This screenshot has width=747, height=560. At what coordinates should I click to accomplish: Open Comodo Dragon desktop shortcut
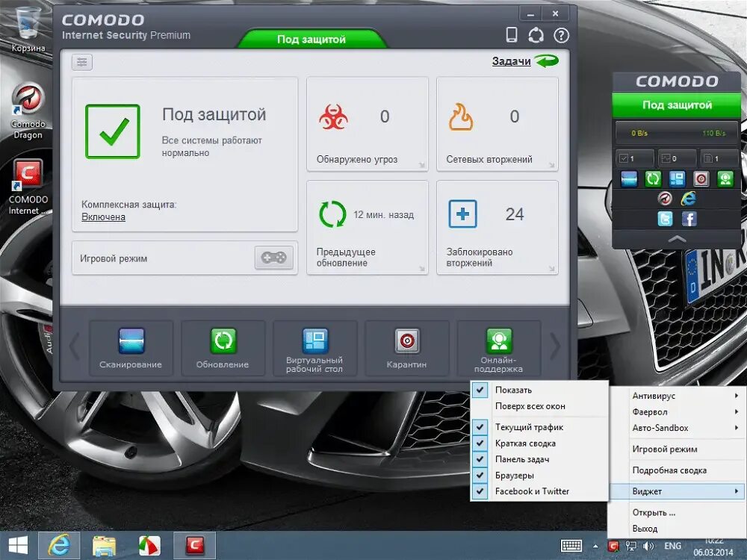pyautogui.click(x=28, y=112)
